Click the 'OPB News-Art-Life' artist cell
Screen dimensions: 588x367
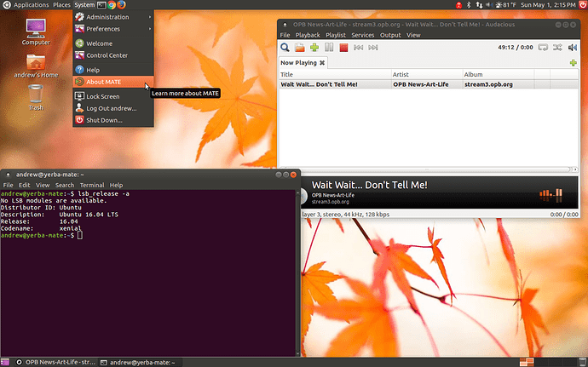pyautogui.click(x=421, y=84)
